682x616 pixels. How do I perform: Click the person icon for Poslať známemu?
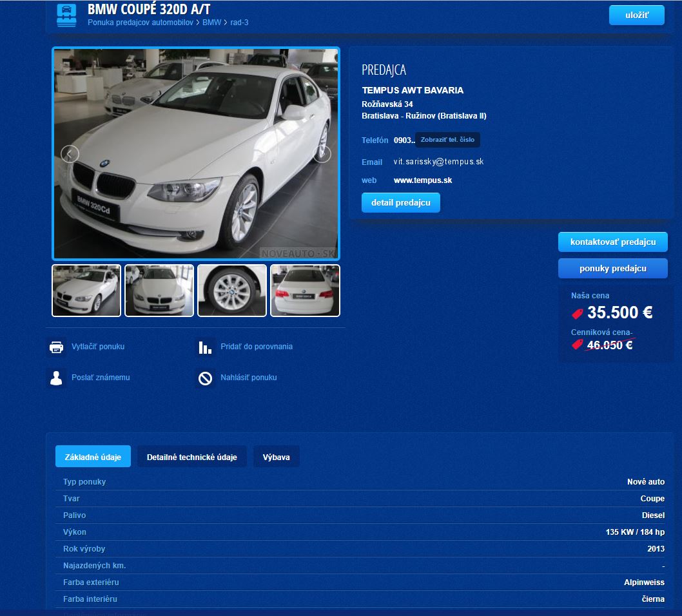click(57, 378)
